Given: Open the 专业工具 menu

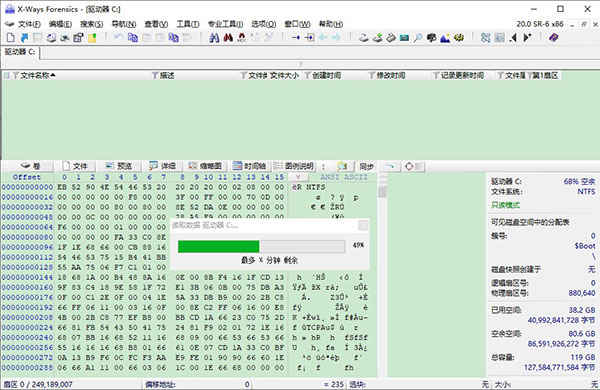Looking at the screenshot, I should (x=225, y=24).
